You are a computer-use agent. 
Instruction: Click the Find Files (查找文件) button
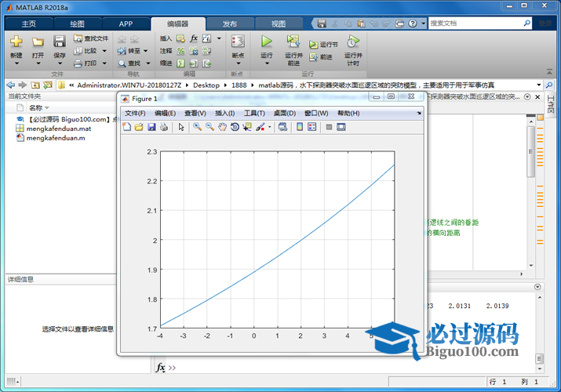[x=91, y=38]
